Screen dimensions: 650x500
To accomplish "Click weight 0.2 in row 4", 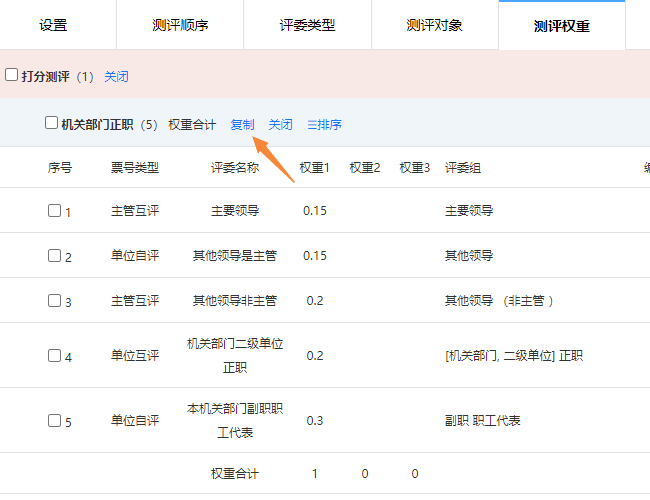I will click(315, 356).
